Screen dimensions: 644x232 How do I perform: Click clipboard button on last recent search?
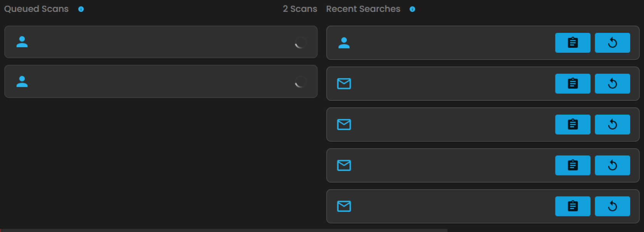pos(573,206)
